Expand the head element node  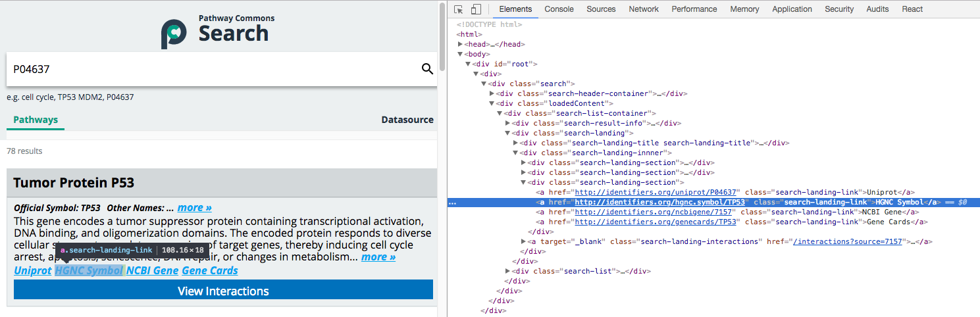(460, 44)
